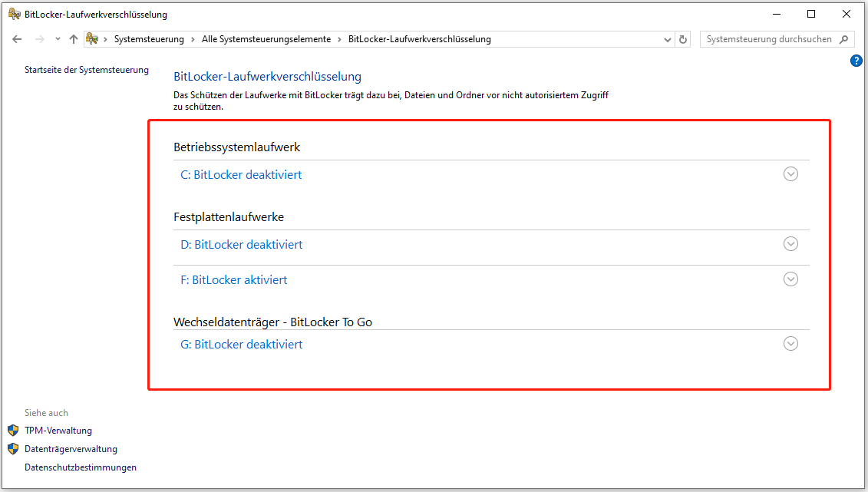Screen dimensions: 868x492
Task: Click Wechseldatenträger - BitLocker To Go heading
Action: pos(273,322)
